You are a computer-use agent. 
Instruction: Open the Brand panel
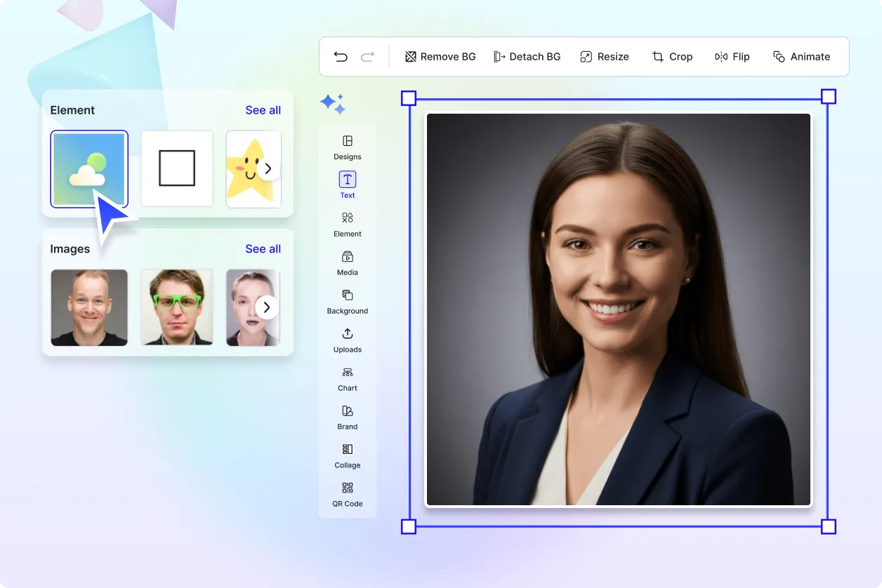347,417
